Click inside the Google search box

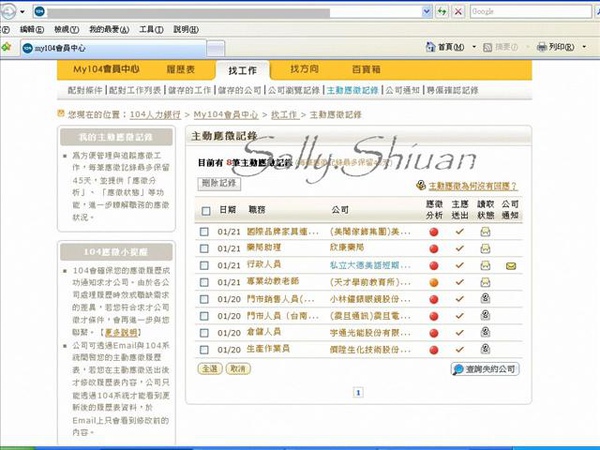tap(531, 11)
